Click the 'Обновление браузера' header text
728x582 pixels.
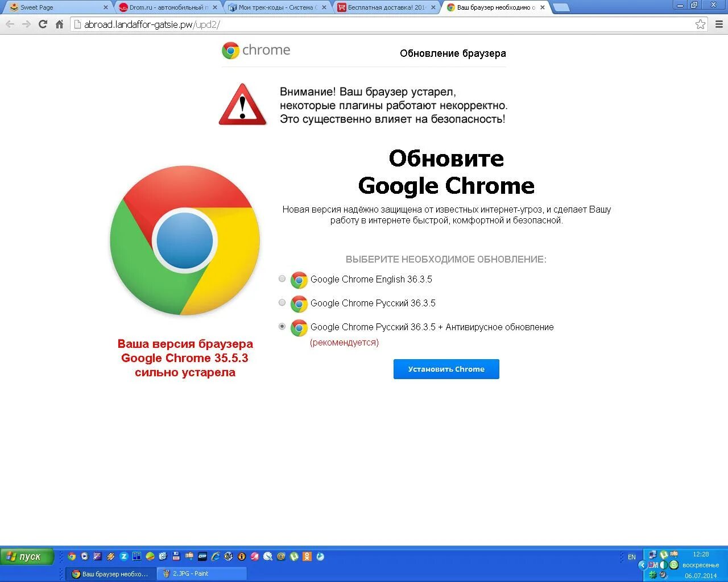[453, 53]
